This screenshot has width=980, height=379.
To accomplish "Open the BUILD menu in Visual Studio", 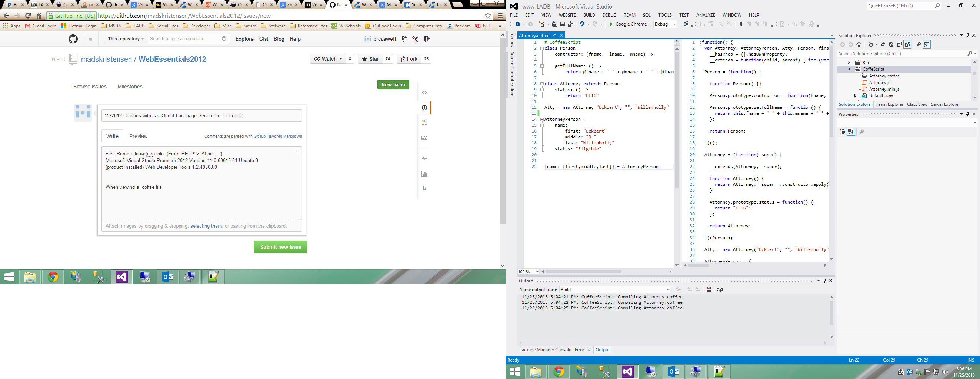I will [x=589, y=15].
